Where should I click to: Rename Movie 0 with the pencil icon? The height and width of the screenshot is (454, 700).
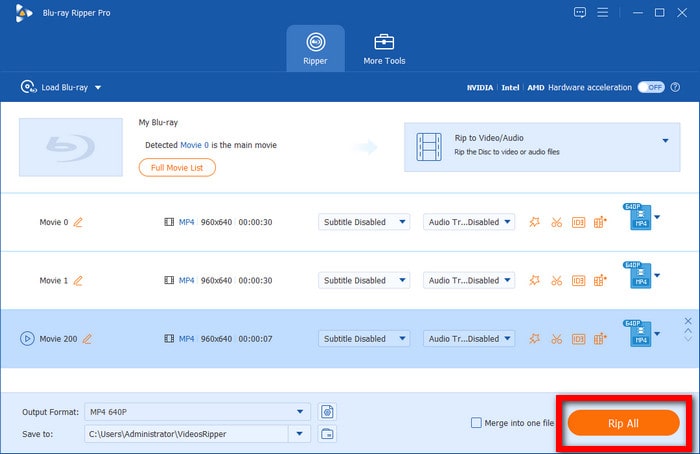point(78,222)
